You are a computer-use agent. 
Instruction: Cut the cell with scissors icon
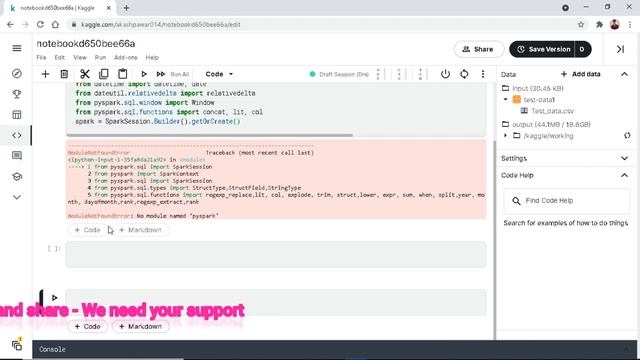[x=84, y=74]
